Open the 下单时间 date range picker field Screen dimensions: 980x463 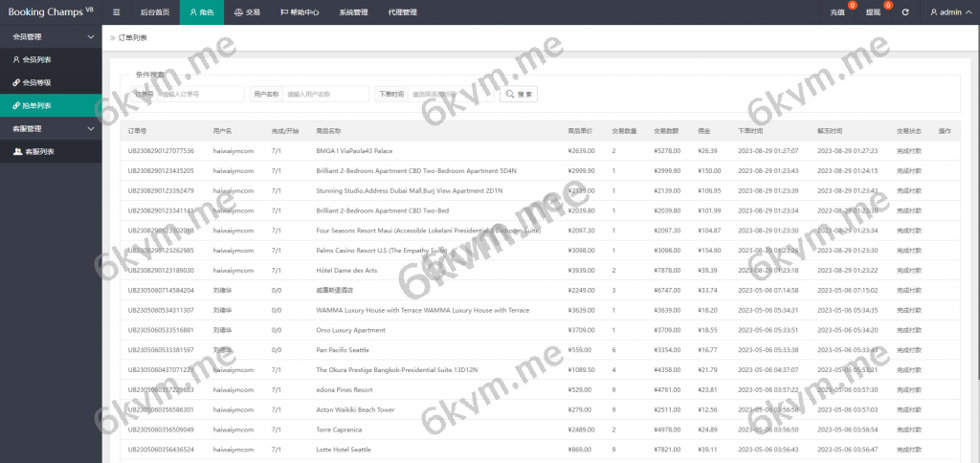point(450,94)
